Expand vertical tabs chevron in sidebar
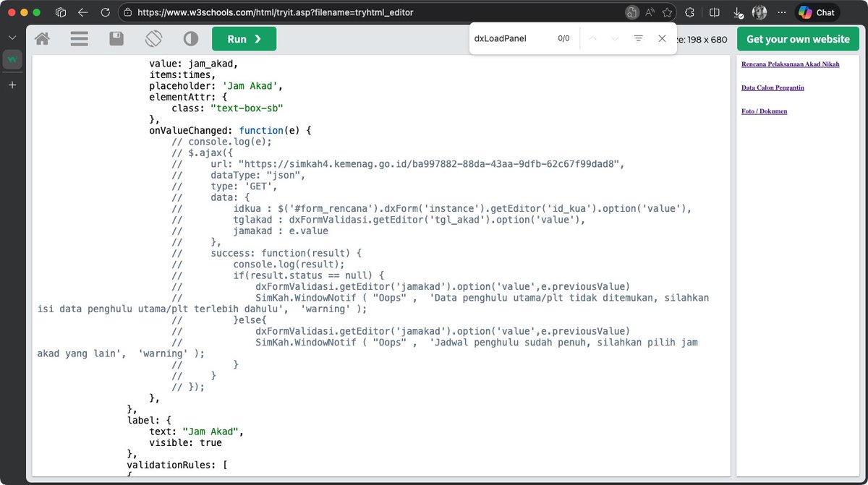The width and height of the screenshot is (868, 485). pyautogui.click(x=12, y=38)
